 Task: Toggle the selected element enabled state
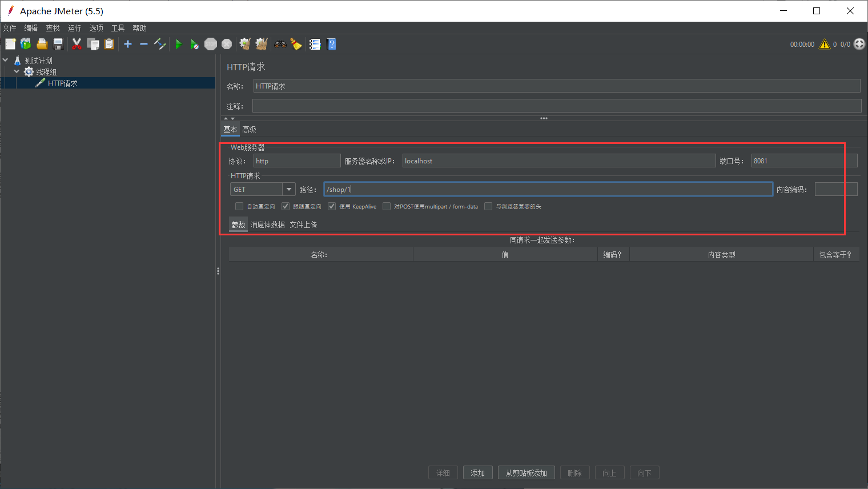coord(160,44)
